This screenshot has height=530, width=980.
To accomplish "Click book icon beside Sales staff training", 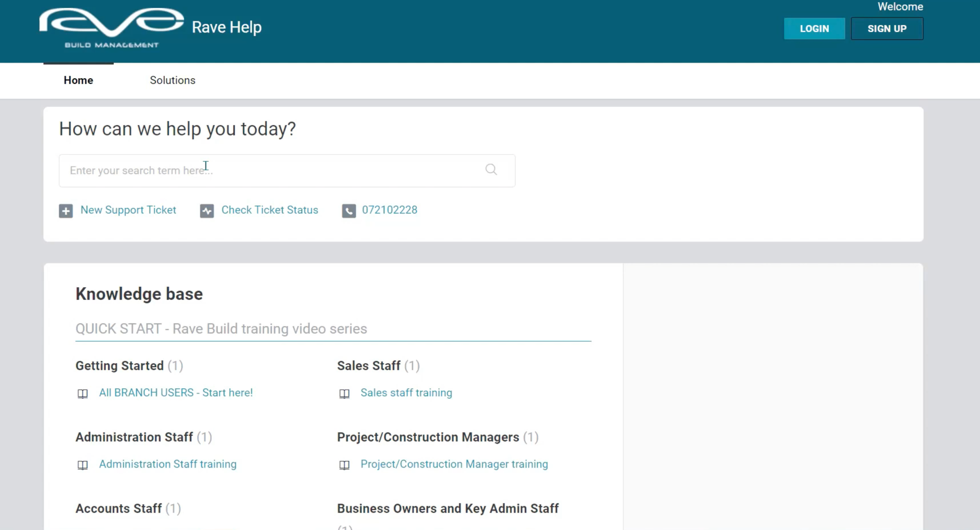I will [344, 393].
